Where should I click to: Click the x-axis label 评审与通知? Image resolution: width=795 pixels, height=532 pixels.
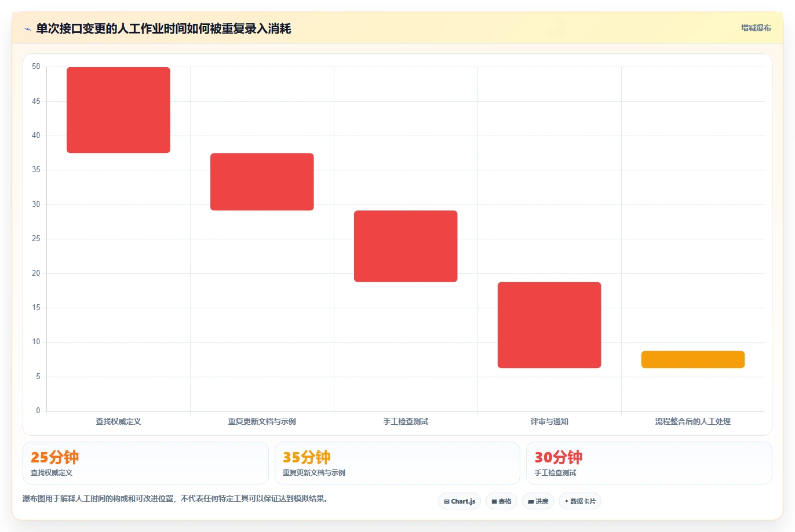[x=549, y=421]
